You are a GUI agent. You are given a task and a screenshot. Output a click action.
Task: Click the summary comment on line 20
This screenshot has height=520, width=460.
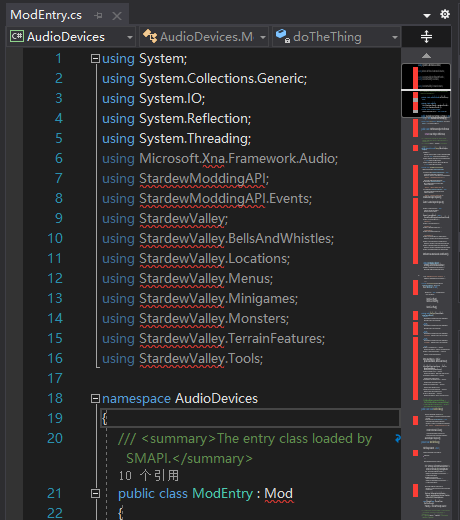tap(245, 449)
